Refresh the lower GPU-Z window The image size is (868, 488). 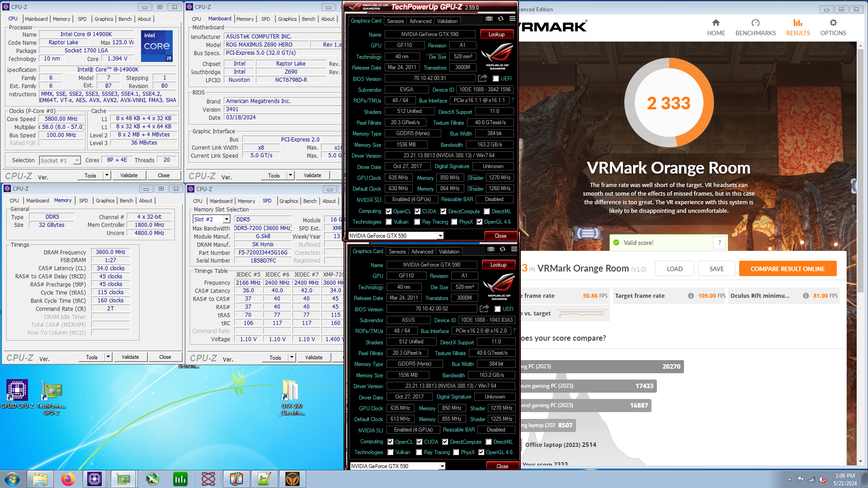(x=502, y=249)
